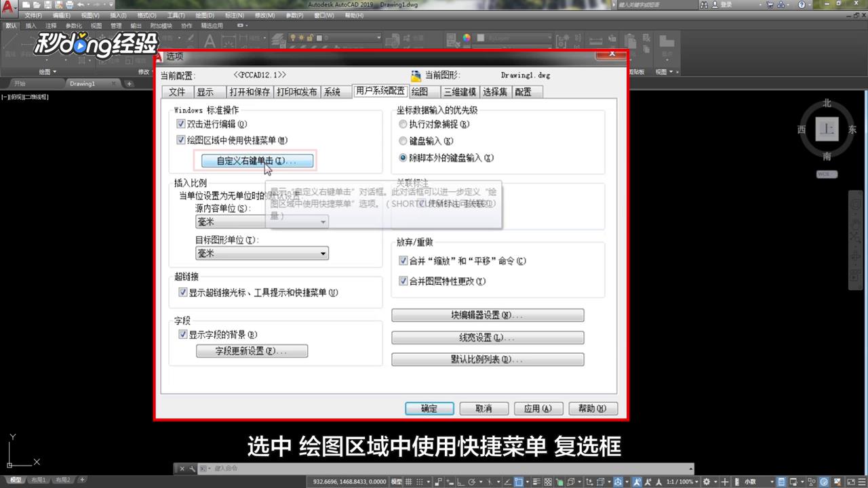This screenshot has height=488, width=868.
Task: Click the 字段更新设置(F)... button
Action: point(252,351)
